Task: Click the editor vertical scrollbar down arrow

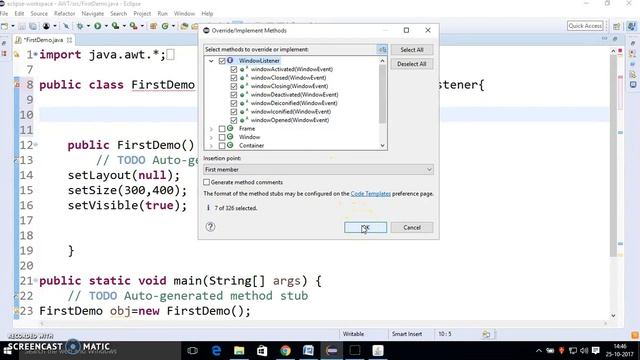Action: point(613,316)
